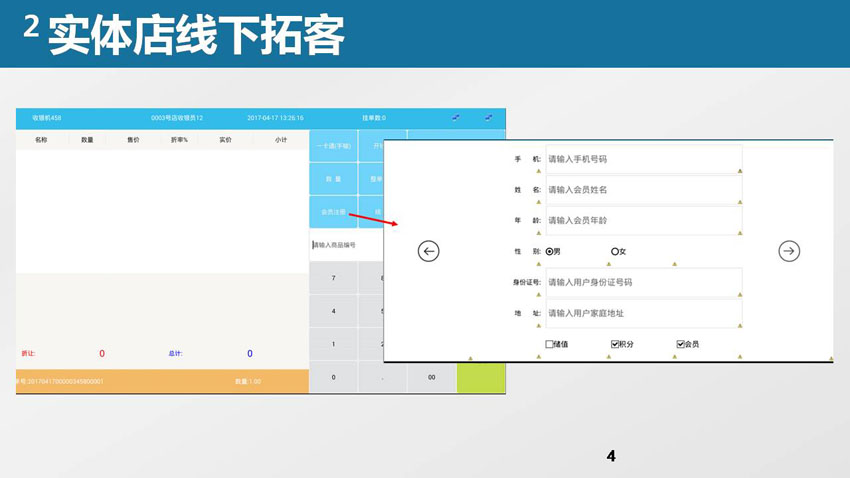The width and height of the screenshot is (850, 478).
Task: Uncheck the 积分 checkbox
Action: point(615,344)
